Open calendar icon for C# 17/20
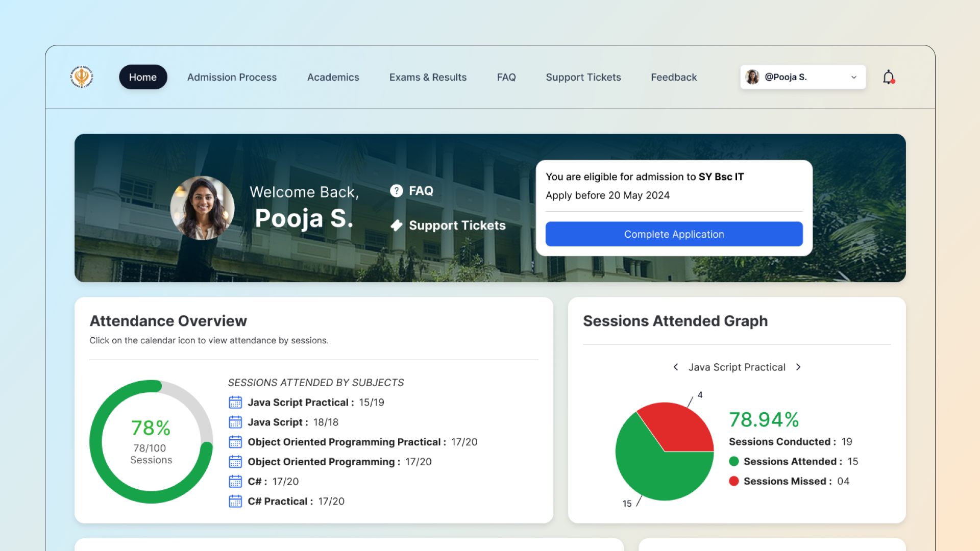Screen dimensions: 980x551 235,482
